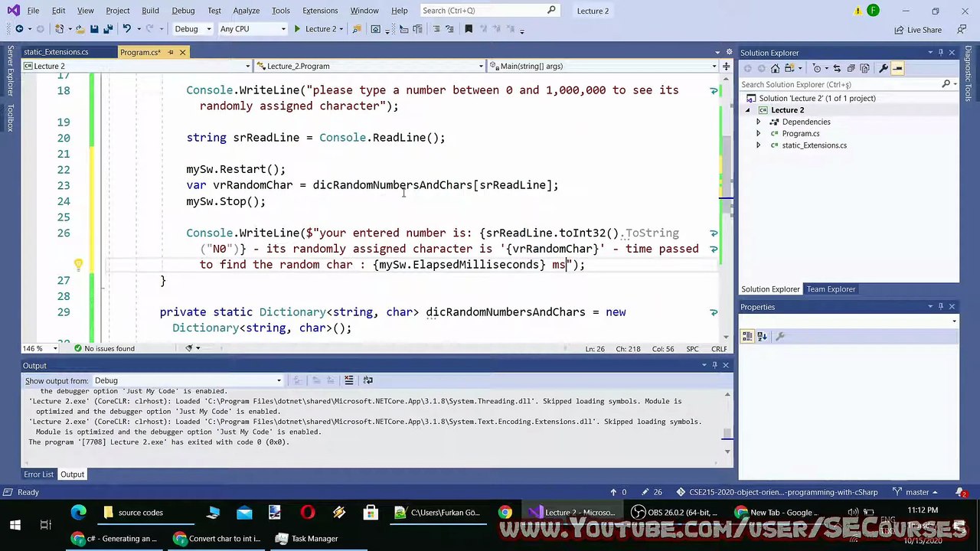
Task: Click the Open File folder icon
Action: [79, 29]
